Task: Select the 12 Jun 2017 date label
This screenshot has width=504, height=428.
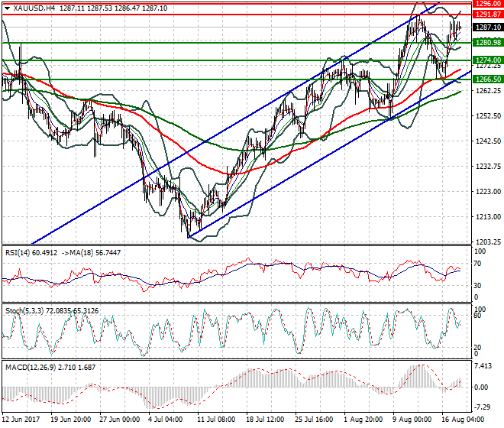Action: click(x=21, y=420)
